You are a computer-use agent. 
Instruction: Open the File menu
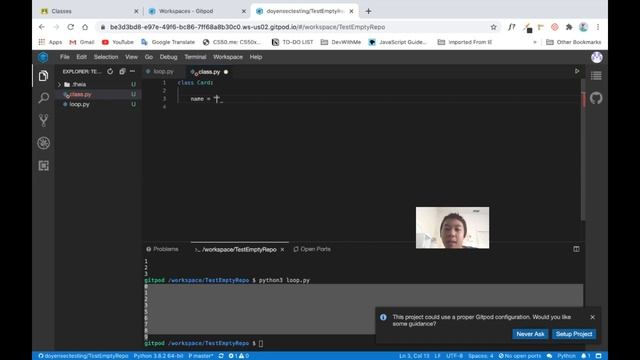(x=64, y=57)
